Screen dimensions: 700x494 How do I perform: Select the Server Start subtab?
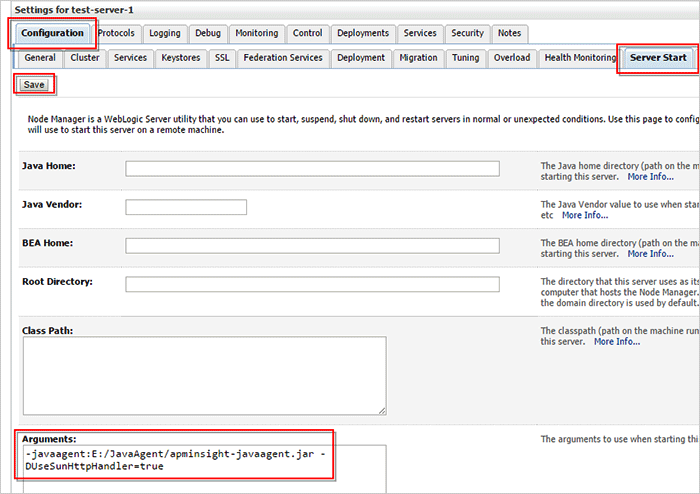pyautogui.click(x=657, y=58)
